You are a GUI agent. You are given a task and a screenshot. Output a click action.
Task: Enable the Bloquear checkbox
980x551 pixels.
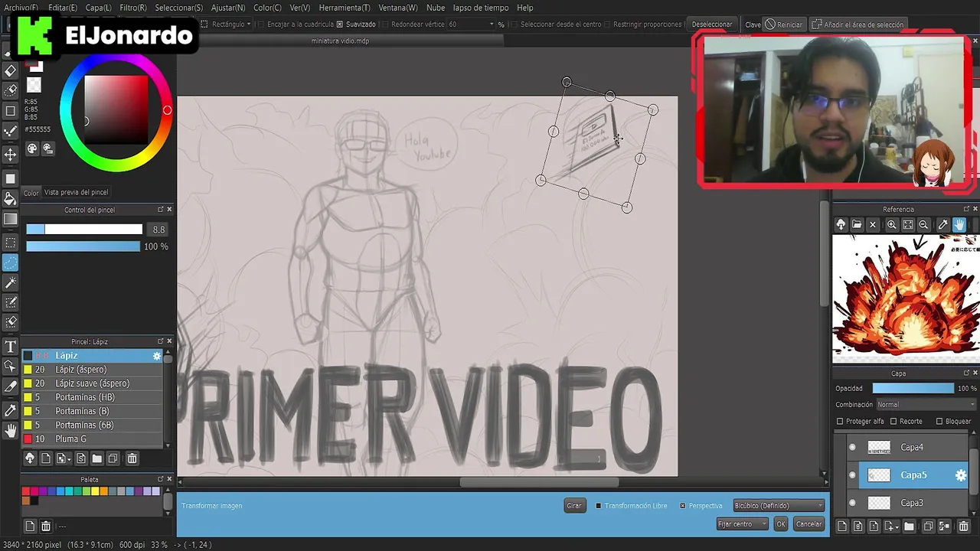click(x=939, y=422)
